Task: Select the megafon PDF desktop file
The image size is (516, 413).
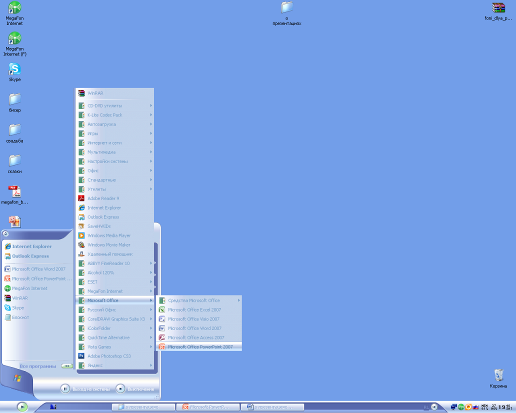Action: (15, 195)
